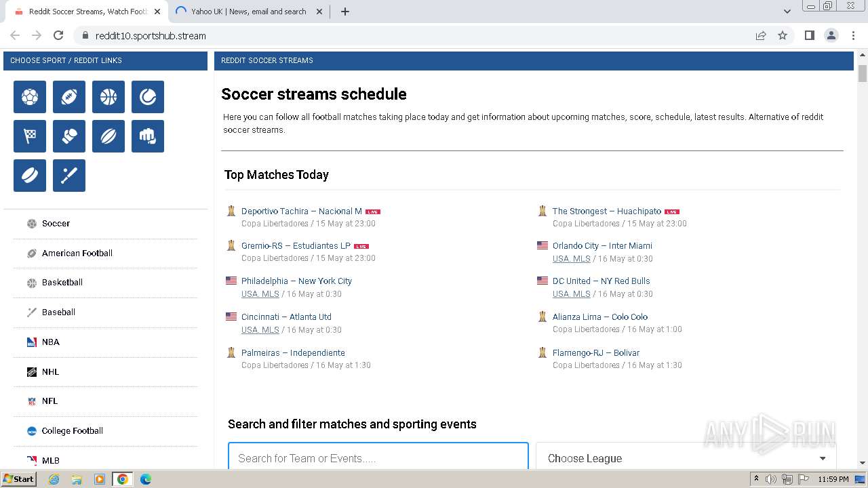Switch to the Yahoo UK tab
Image resolution: width=868 pixels, height=488 pixels.
(x=248, y=12)
